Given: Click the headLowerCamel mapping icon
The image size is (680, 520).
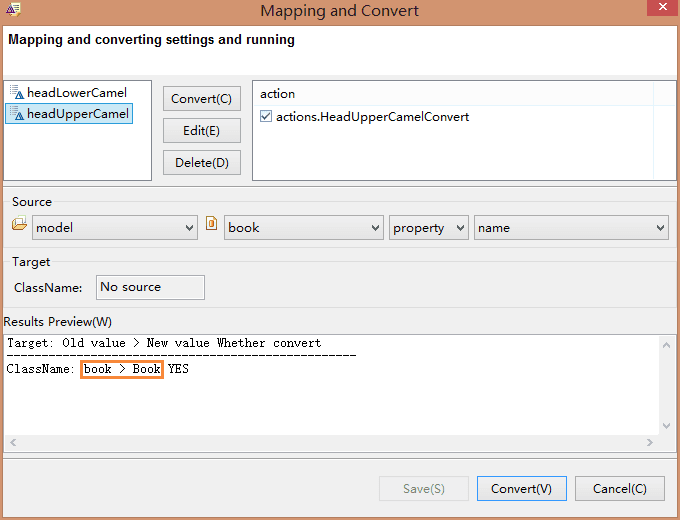Looking at the screenshot, I should coord(17,92).
